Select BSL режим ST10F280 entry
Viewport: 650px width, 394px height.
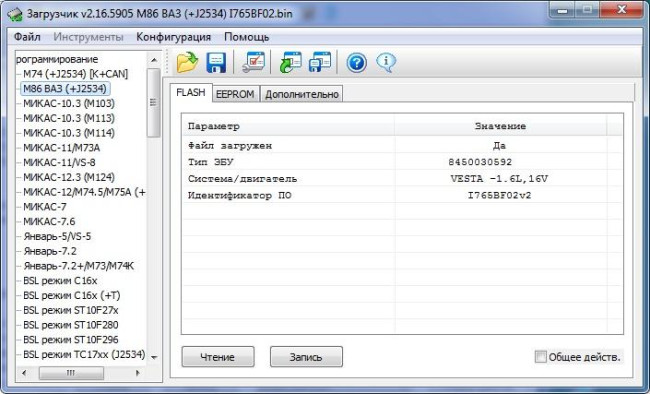71,325
